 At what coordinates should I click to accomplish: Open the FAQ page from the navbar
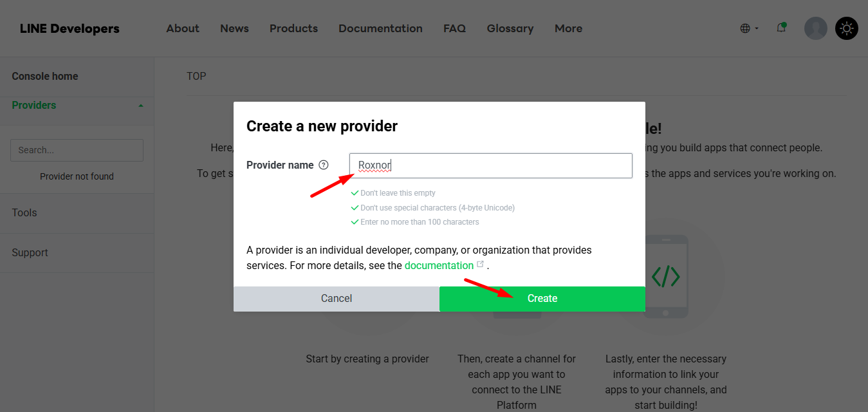(x=454, y=28)
